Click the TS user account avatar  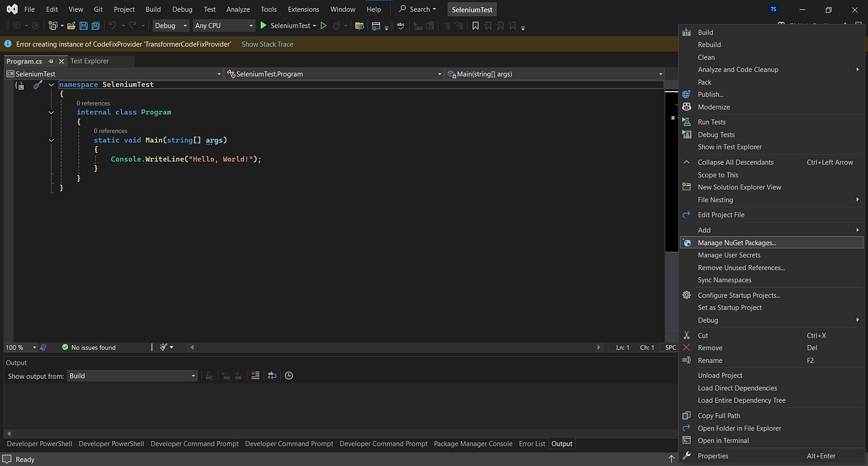tap(773, 9)
